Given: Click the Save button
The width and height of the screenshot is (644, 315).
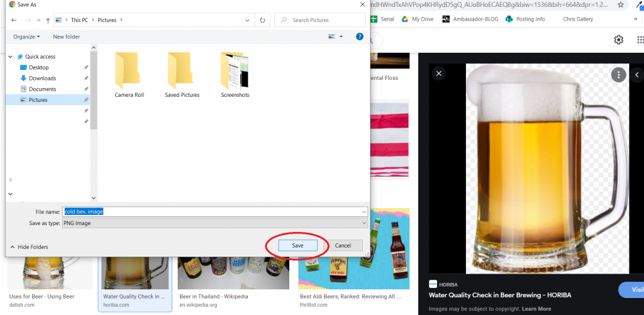Looking at the screenshot, I should (297, 245).
